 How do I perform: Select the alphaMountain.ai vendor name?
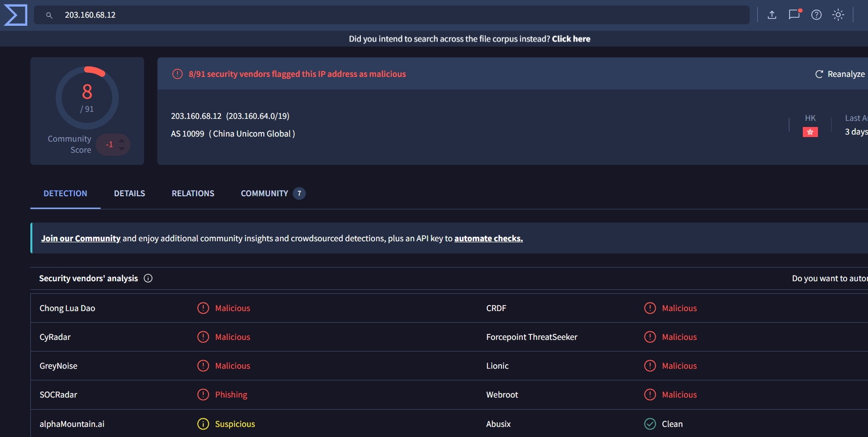click(72, 424)
